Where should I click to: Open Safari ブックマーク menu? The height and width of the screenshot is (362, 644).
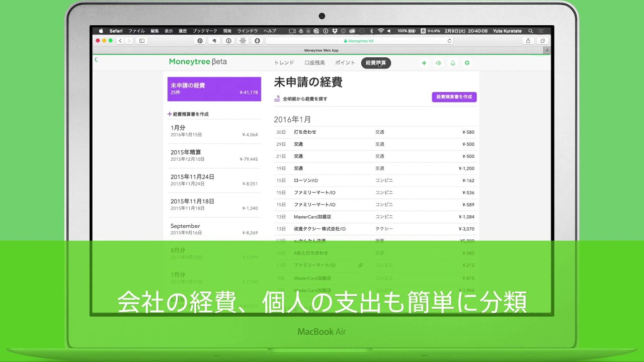click(x=205, y=31)
